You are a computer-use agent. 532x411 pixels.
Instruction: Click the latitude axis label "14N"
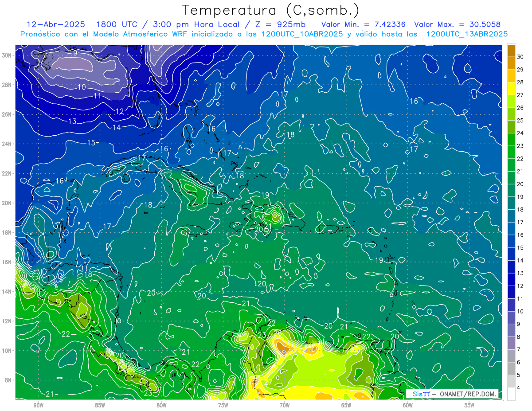point(8,291)
